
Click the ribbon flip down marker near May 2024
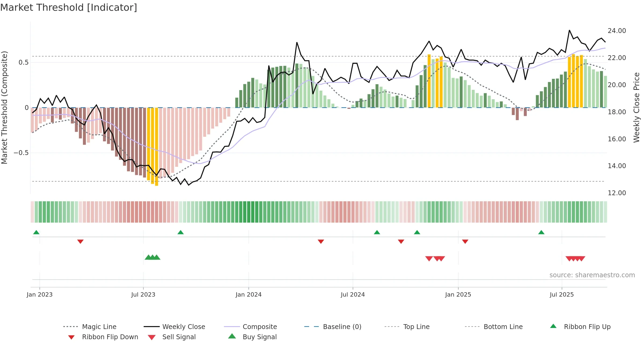(x=321, y=242)
